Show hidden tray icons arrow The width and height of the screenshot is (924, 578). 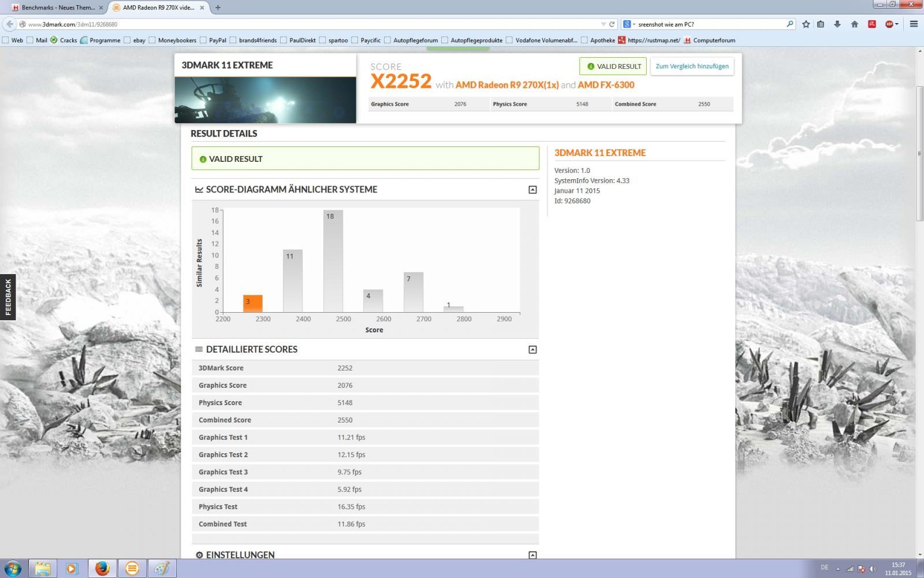click(838, 569)
